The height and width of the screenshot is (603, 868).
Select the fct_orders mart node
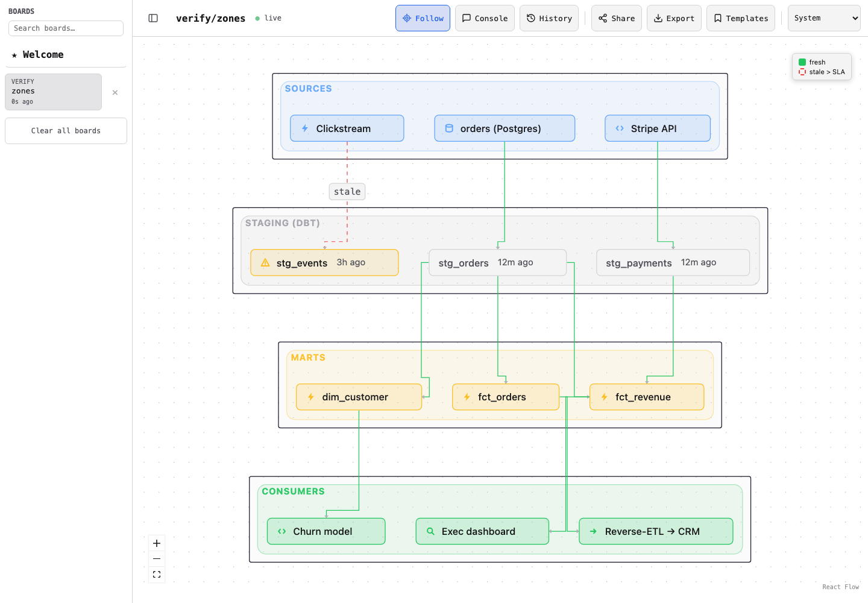tap(506, 397)
